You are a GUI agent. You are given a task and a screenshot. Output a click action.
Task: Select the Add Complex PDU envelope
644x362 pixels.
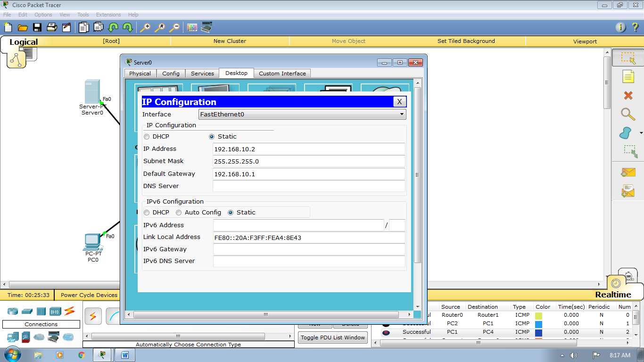628,190
